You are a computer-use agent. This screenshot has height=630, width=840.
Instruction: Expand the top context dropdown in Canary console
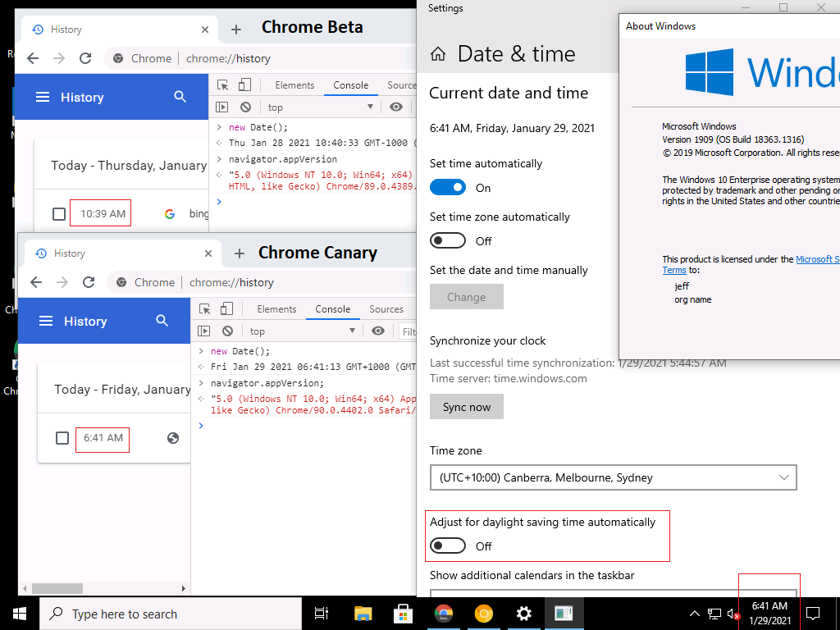pos(304,331)
